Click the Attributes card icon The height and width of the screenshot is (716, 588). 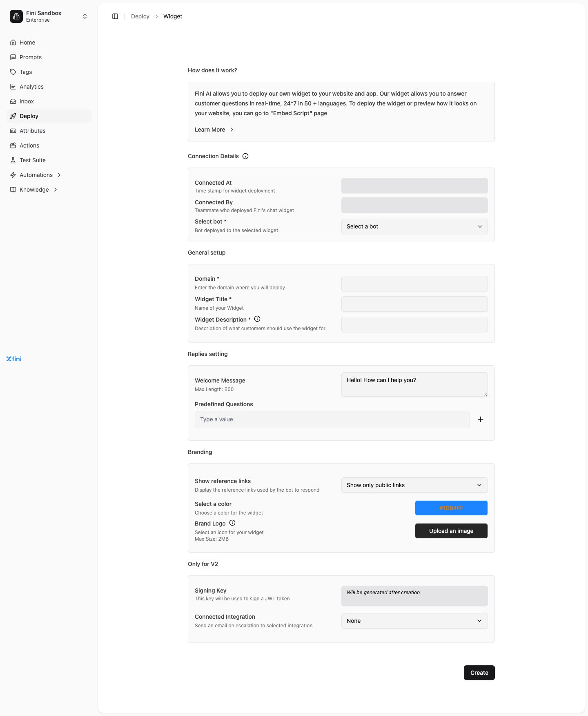[13, 131]
